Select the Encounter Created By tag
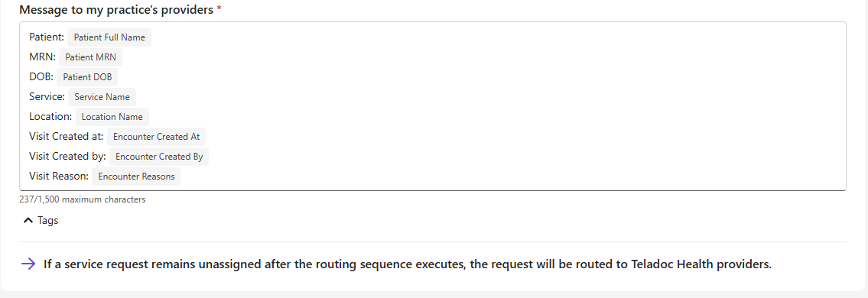 159,157
